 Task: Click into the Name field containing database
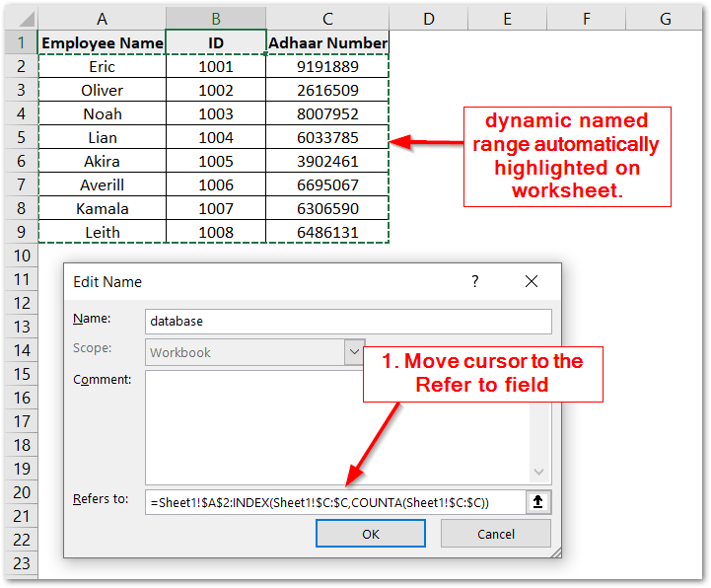(348, 322)
